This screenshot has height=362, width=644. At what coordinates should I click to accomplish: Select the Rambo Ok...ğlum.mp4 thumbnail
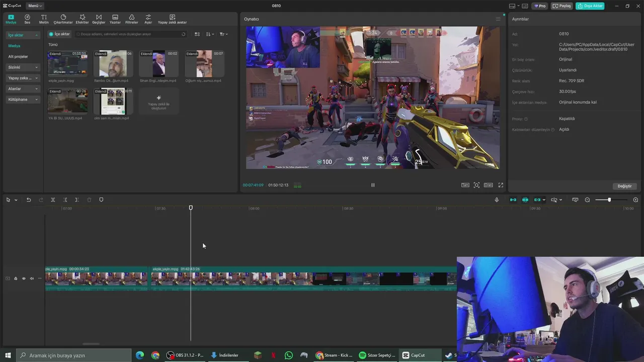(113, 64)
